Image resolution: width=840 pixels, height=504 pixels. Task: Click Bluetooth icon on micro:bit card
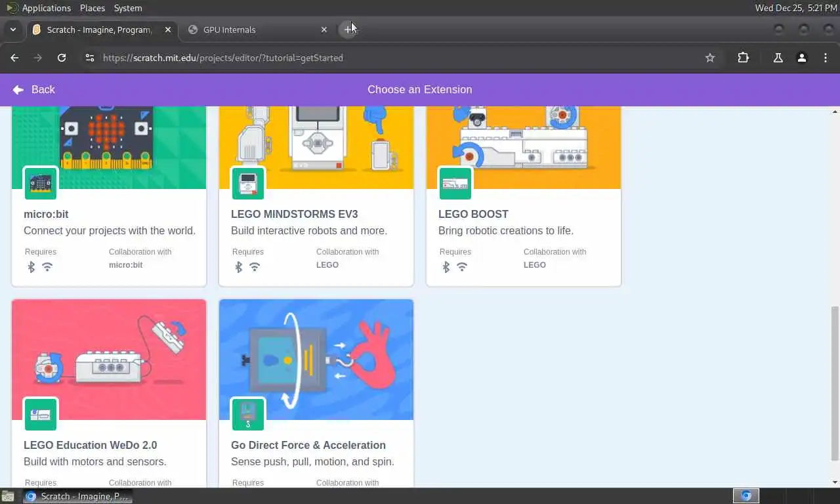click(x=31, y=267)
